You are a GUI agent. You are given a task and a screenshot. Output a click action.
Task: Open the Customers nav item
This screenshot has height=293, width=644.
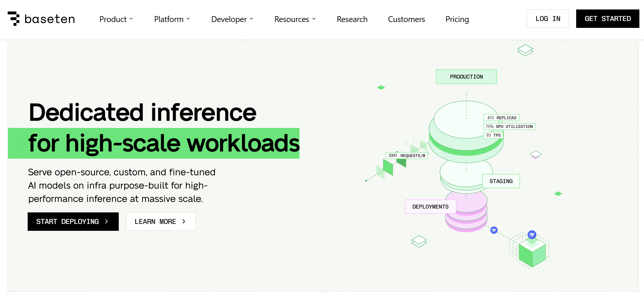pos(406,19)
